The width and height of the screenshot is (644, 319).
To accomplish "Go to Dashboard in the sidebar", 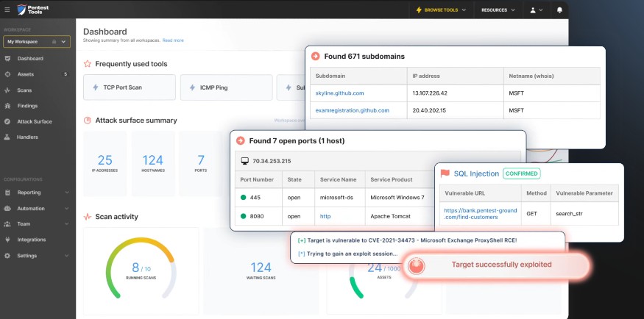I will (30, 59).
